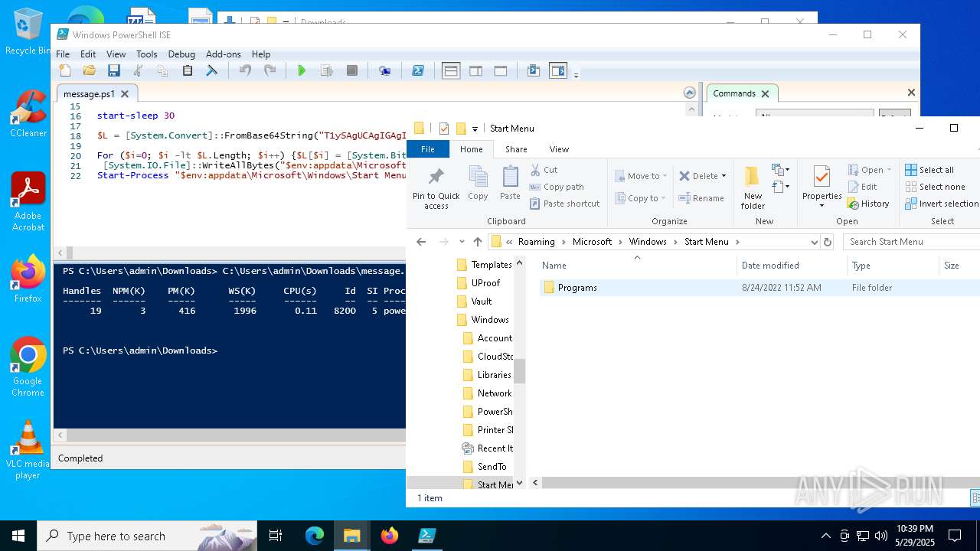The height and width of the screenshot is (551, 980).
Task: Stop operation using the square stop icon
Action: click(x=352, y=70)
